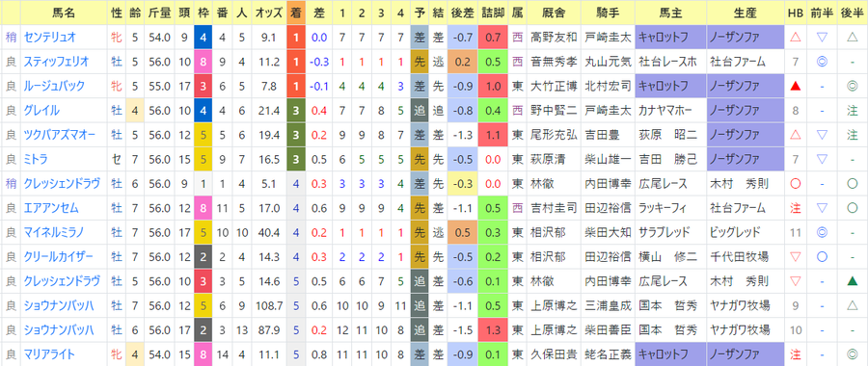Click the HB column header

click(795, 13)
